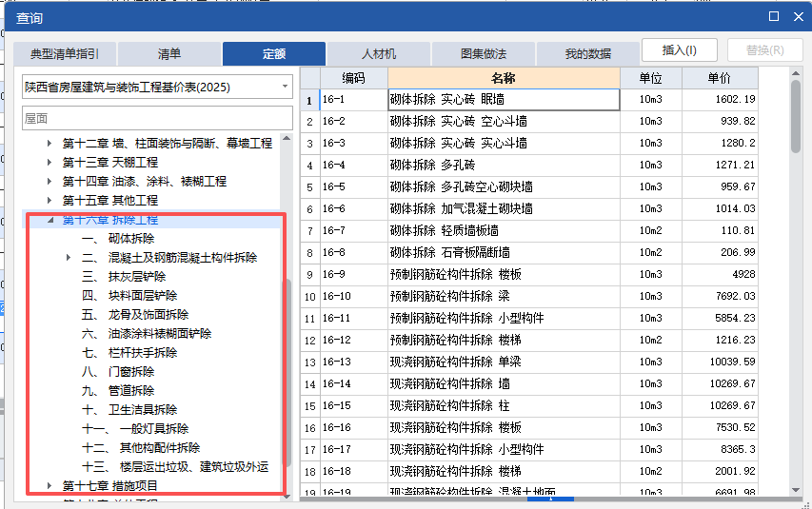Close the 查询 dialog window
812x509 pixels.
[799, 16]
